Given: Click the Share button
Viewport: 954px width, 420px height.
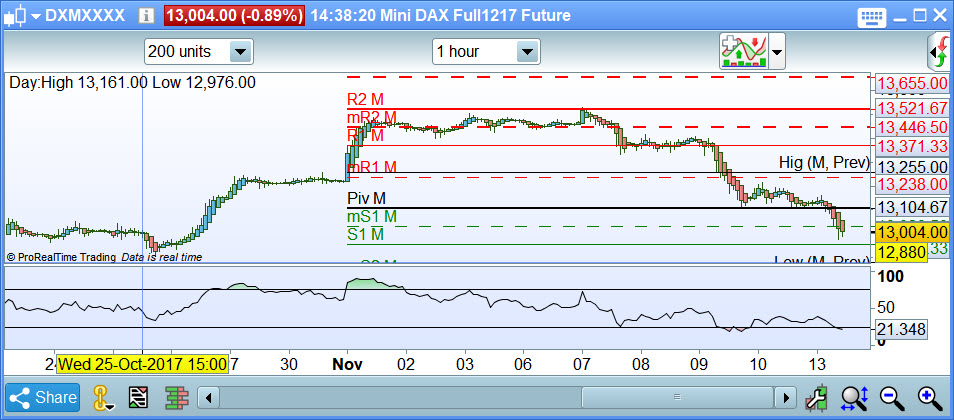Looking at the screenshot, I should coord(43,398).
